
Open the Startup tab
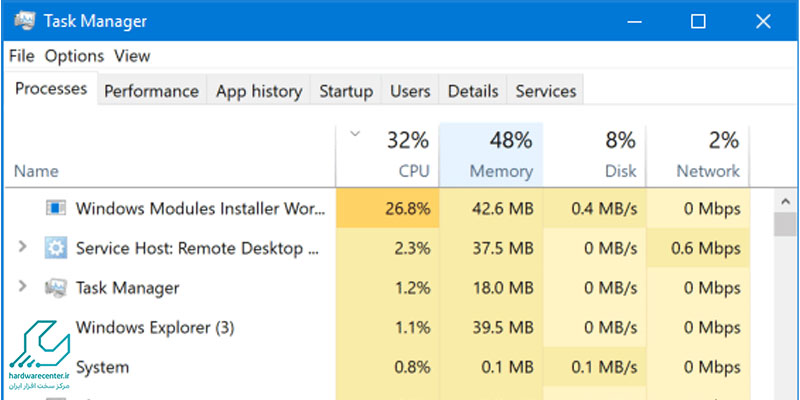coord(346,91)
